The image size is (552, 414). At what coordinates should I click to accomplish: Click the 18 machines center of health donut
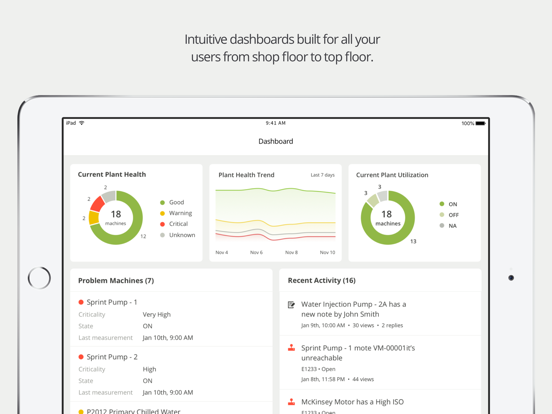[x=115, y=218]
